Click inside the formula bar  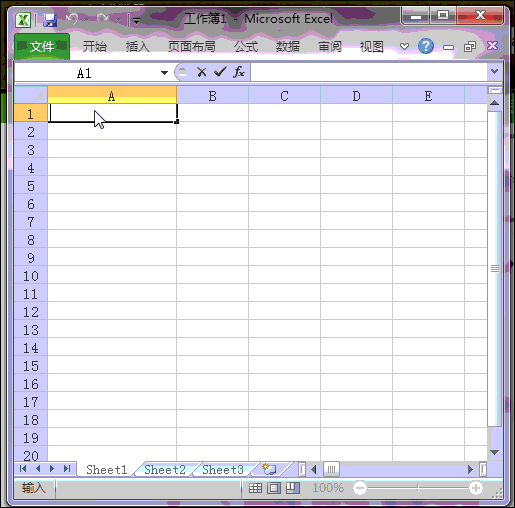369,72
